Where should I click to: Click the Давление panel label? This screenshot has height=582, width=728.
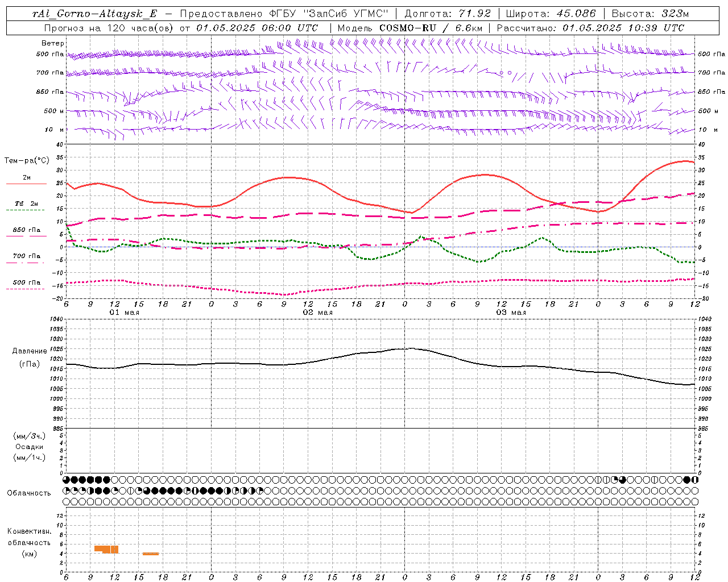click(30, 351)
